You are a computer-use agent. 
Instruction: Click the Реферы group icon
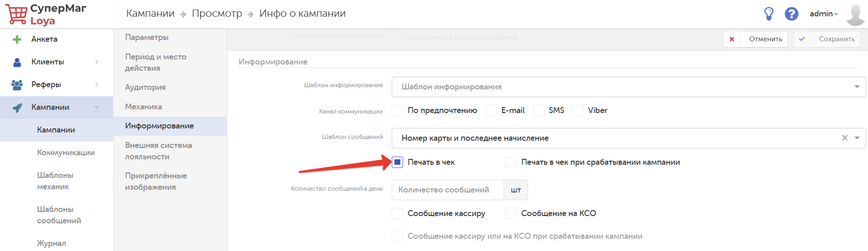point(17,85)
